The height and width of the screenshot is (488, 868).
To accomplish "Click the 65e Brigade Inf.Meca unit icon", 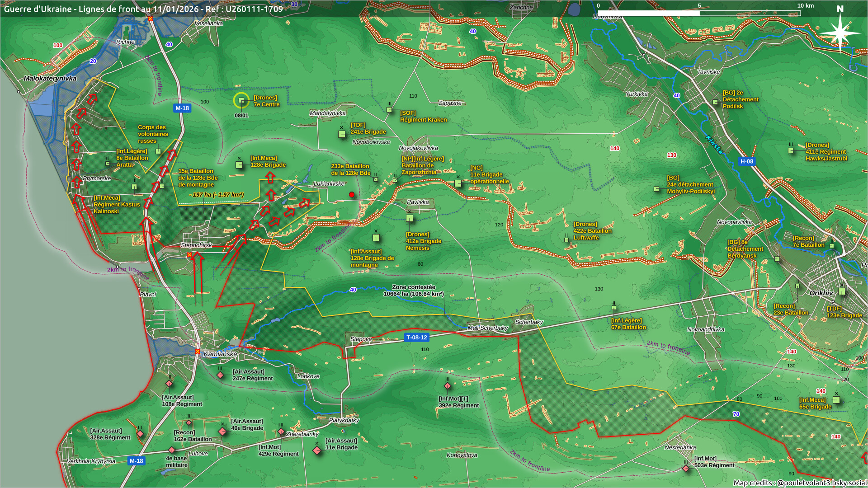I will (x=836, y=400).
